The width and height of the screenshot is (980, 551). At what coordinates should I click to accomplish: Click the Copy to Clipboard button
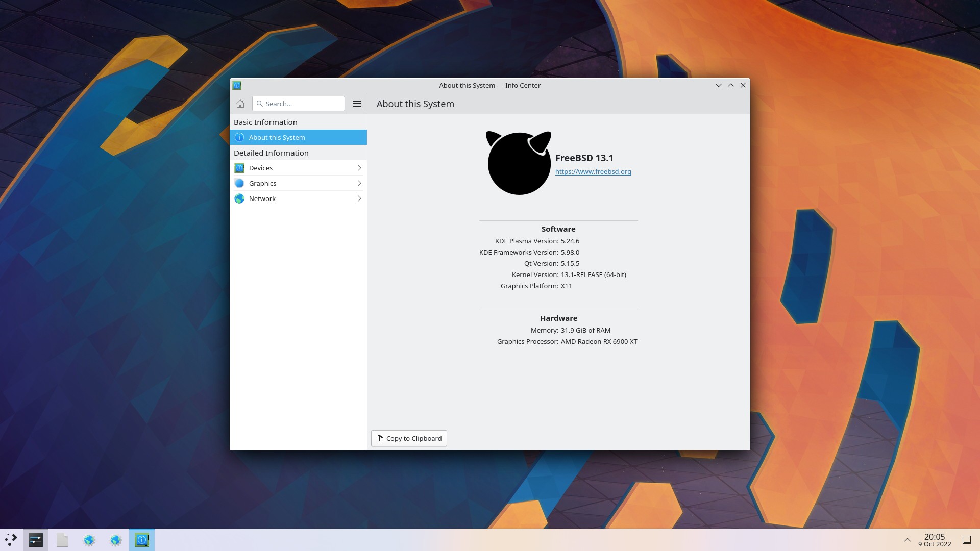pos(409,438)
